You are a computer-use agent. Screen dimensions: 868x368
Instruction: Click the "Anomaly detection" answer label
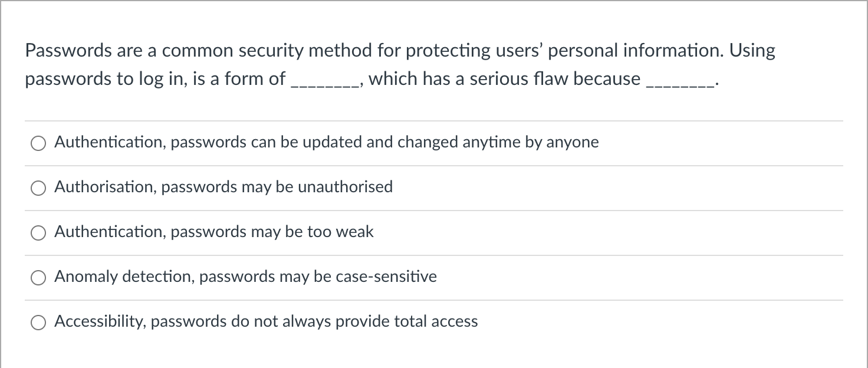(x=245, y=277)
